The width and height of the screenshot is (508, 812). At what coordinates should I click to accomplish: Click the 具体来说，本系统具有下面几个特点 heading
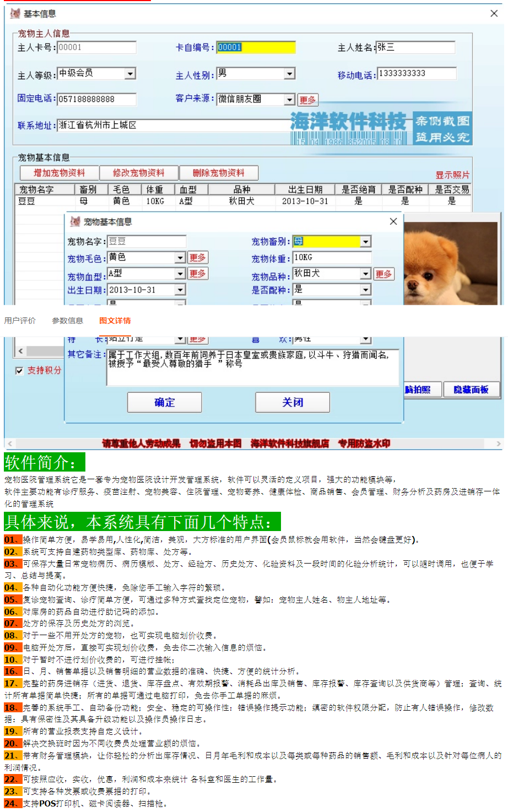tap(143, 522)
